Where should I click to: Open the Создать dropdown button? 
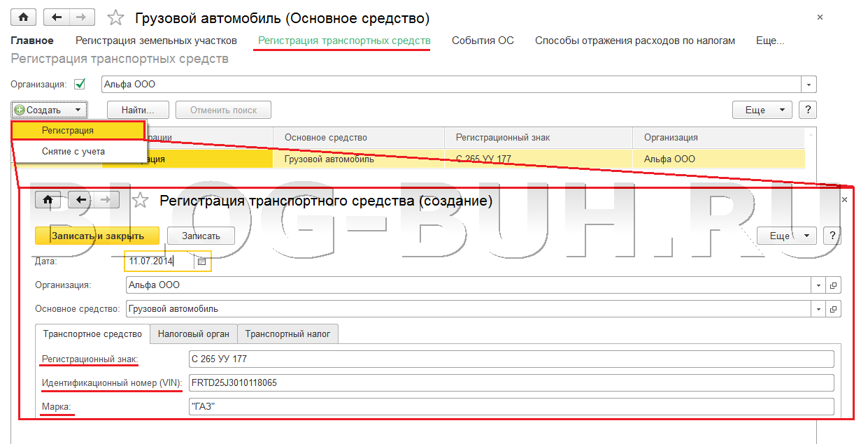pyautogui.click(x=49, y=110)
